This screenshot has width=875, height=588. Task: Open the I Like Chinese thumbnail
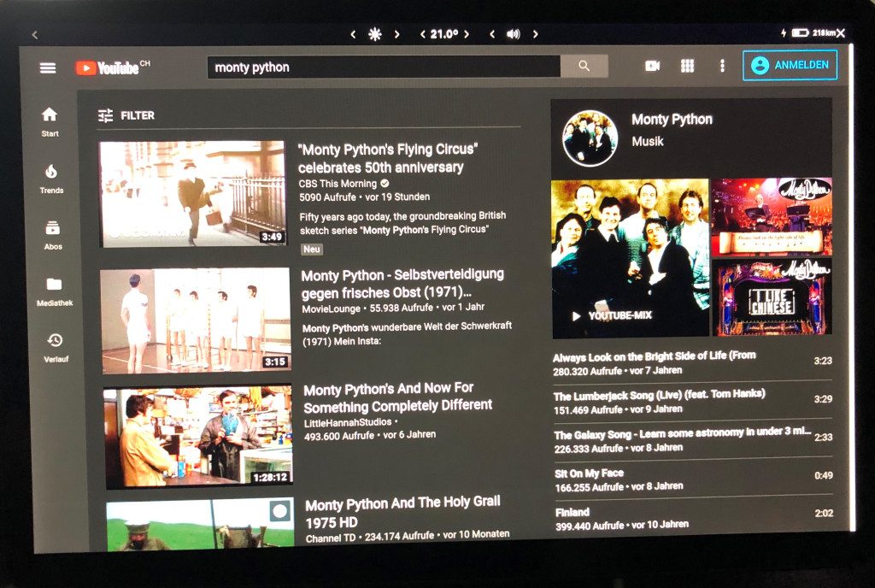[772, 297]
